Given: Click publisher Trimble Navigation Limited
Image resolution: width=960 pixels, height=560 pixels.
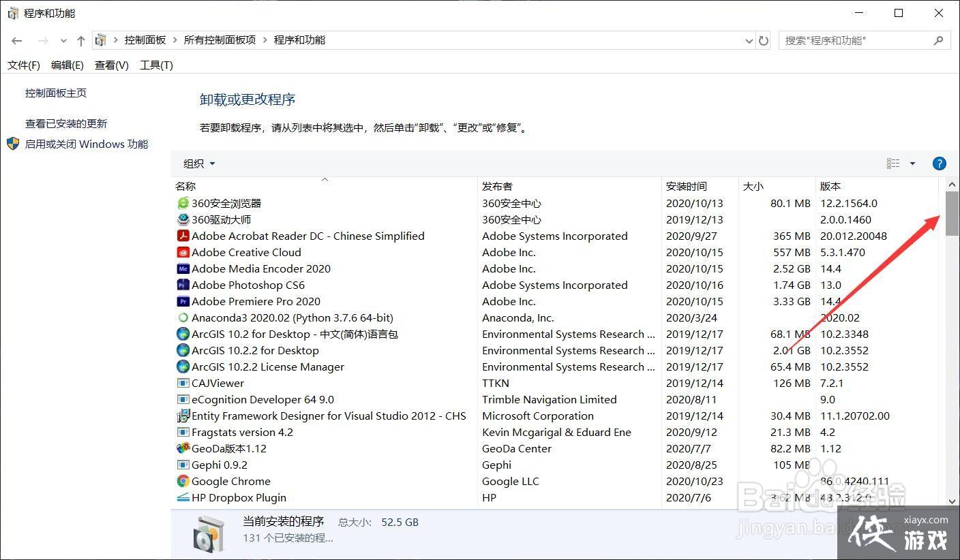Looking at the screenshot, I should [x=549, y=399].
